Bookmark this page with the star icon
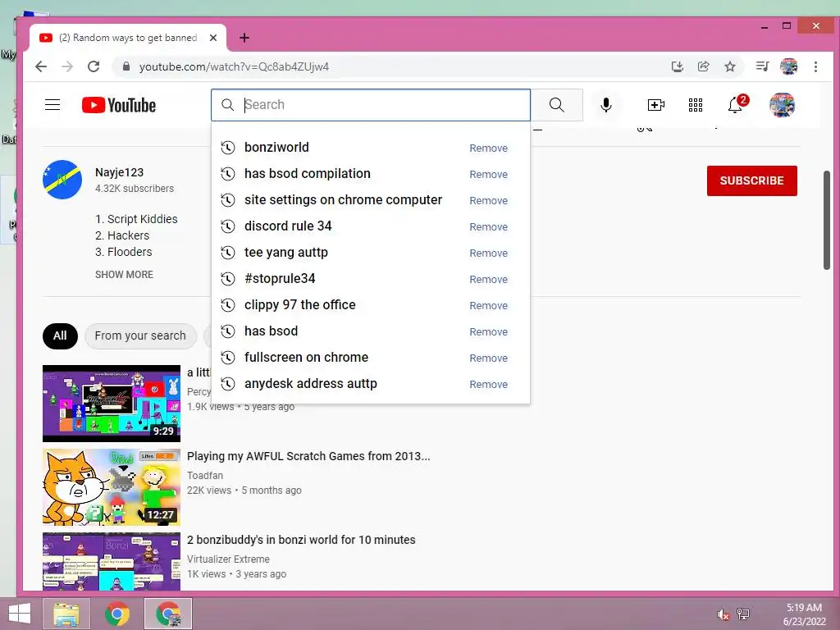Viewport: 840px width, 630px height. click(729, 66)
